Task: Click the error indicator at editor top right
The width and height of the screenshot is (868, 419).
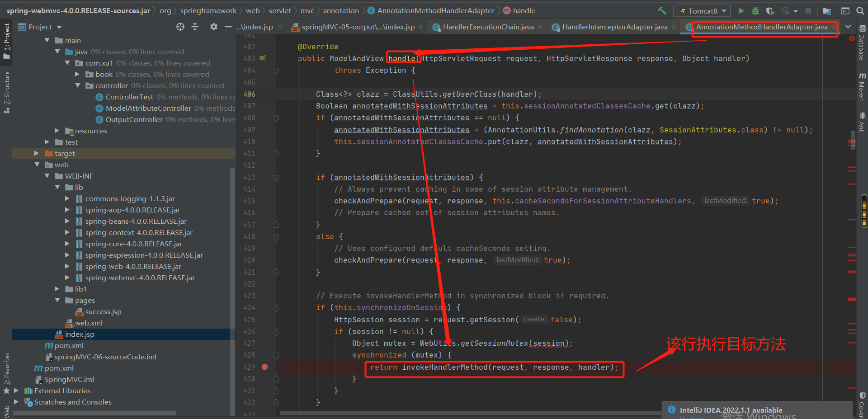Action: 852,38
